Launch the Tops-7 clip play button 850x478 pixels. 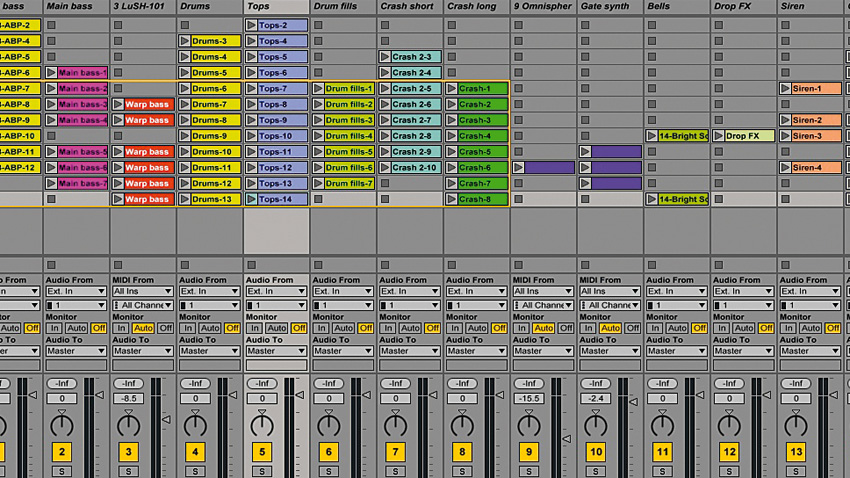[x=252, y=88]
